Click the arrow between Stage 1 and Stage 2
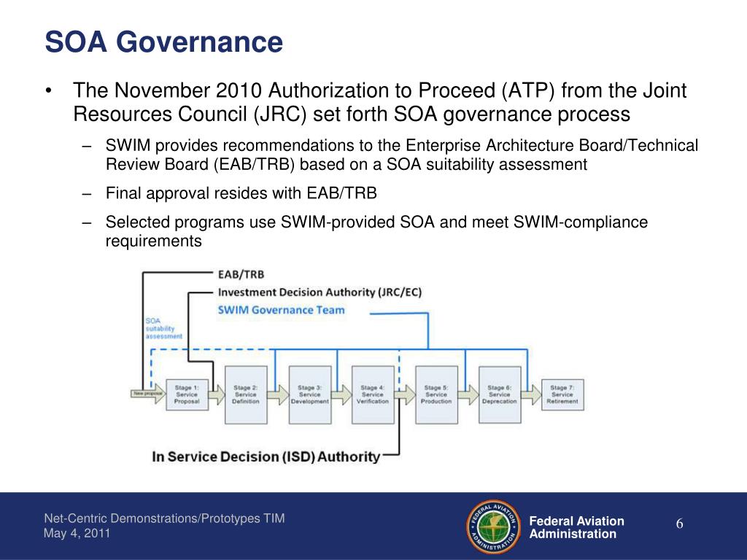The width and height of the screenshot is (747, 560). tap(217, 394)
